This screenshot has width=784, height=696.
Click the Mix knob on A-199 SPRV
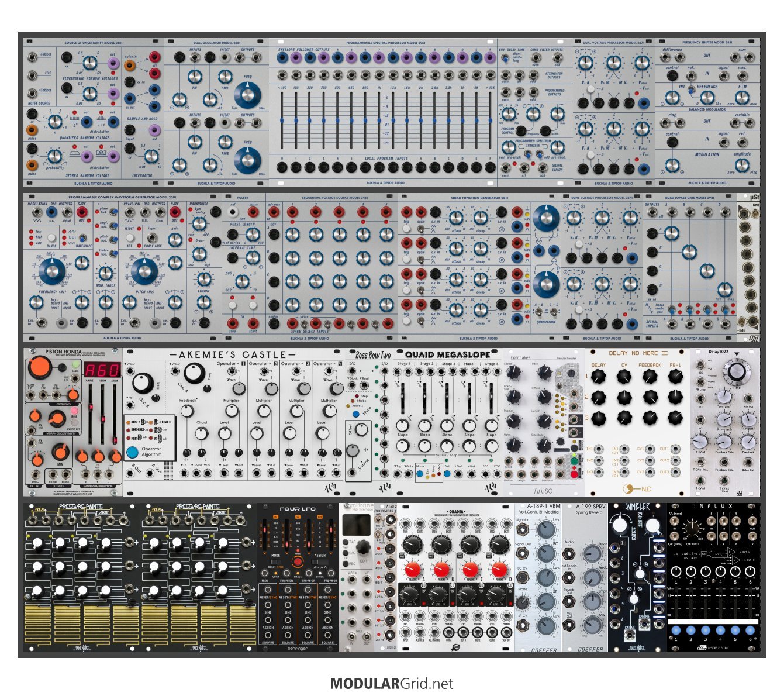[592, 626]
